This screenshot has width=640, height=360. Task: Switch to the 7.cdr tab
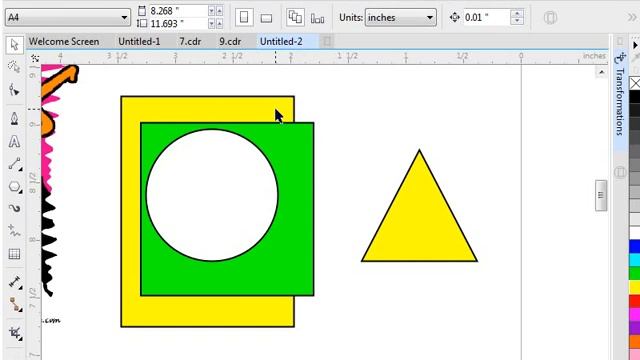190,42
